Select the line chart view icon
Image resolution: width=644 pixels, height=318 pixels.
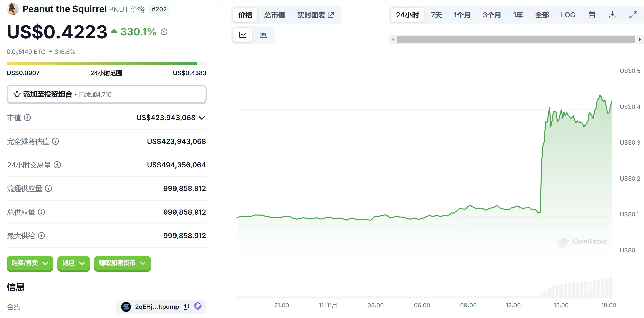pos(243,35)
